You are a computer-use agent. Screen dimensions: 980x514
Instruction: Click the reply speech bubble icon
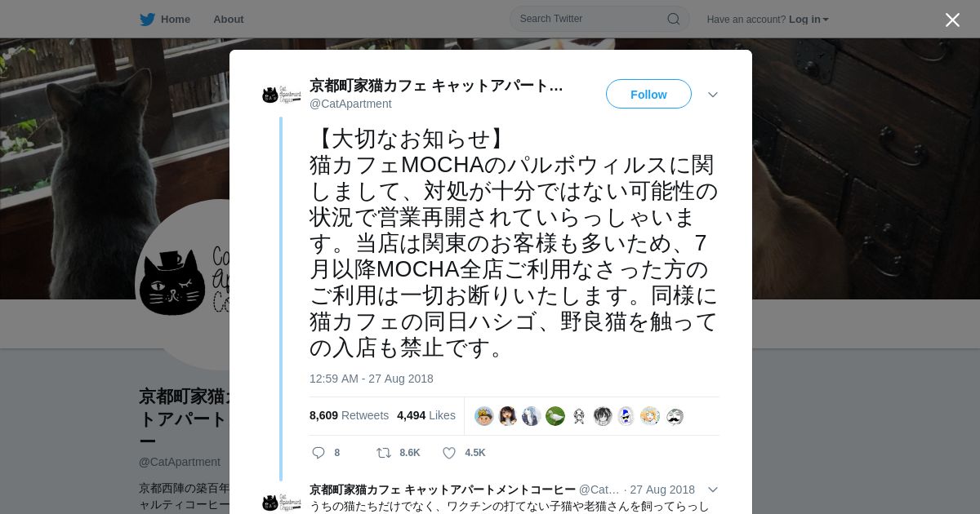(318, 452)
